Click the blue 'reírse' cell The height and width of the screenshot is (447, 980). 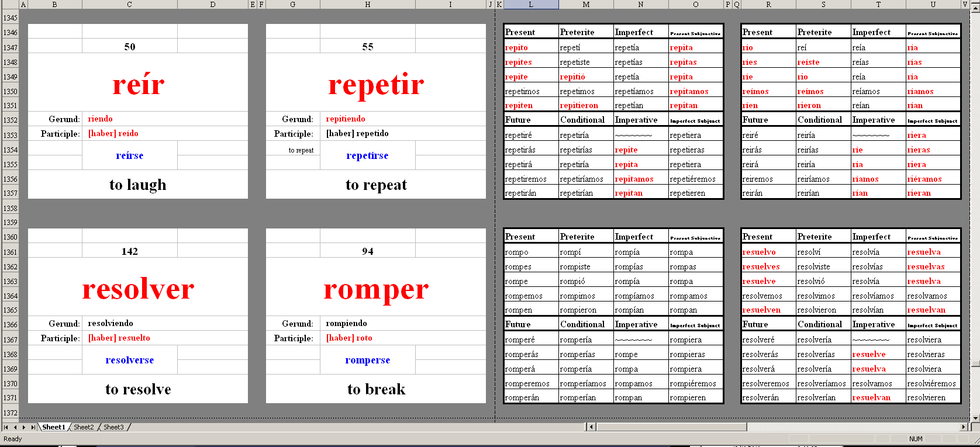click(130, 155)
